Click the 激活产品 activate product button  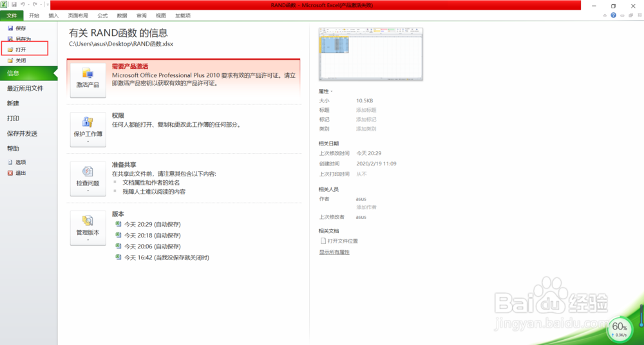(x=88, y=80)
